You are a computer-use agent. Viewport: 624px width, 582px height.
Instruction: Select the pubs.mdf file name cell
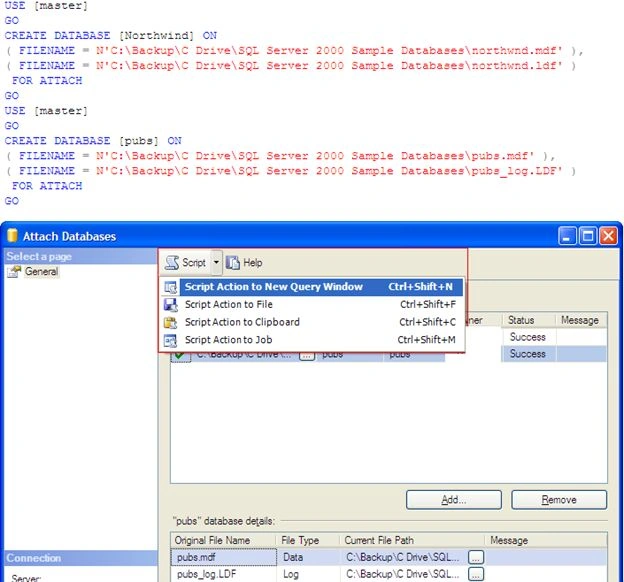[x=224, y=557]
